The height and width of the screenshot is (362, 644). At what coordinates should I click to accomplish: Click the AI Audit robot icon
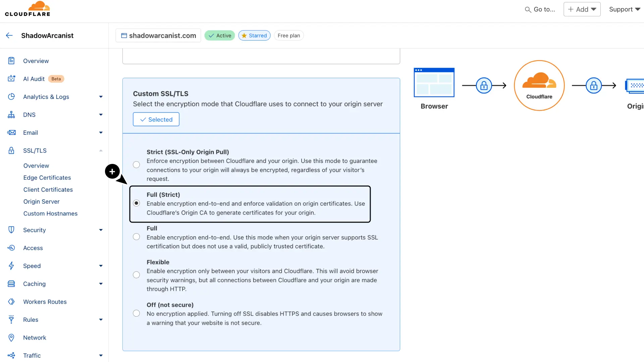click(11, 79)
